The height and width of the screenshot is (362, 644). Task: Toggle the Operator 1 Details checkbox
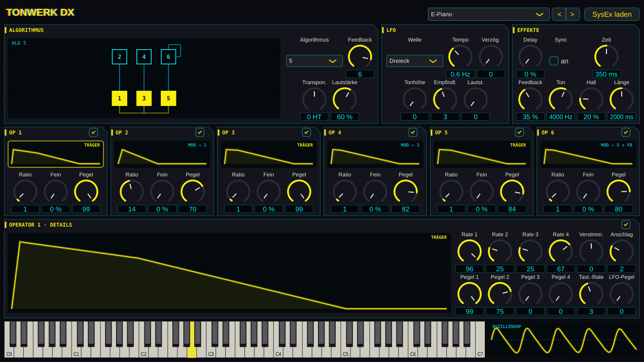click(x=626, y=225)
